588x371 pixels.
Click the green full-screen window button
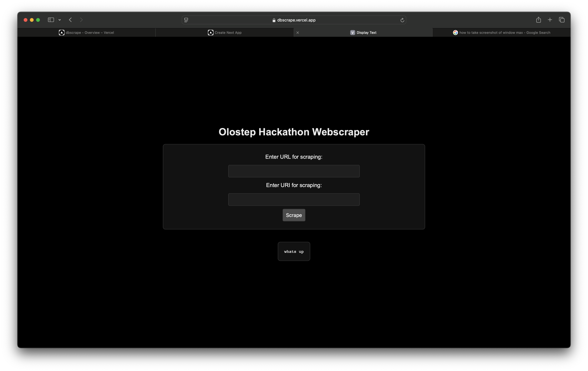click(38, 20)
